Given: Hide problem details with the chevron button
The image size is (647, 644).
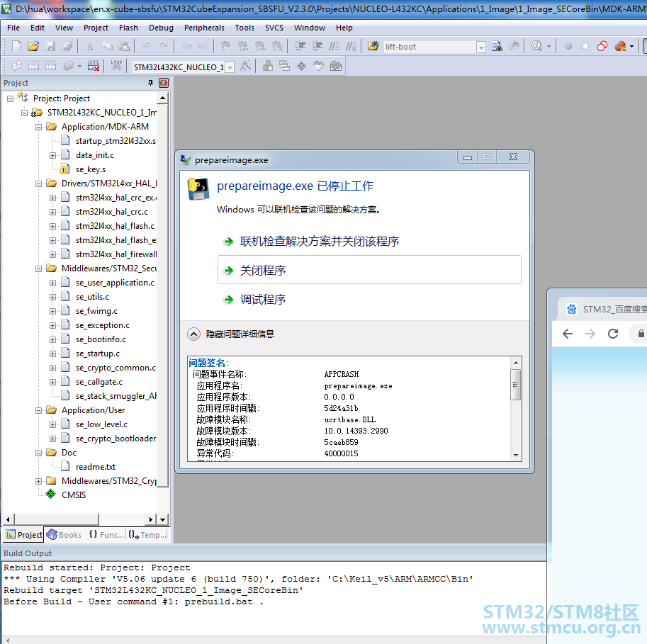Looking at the screenshot, I should [193, 334].
